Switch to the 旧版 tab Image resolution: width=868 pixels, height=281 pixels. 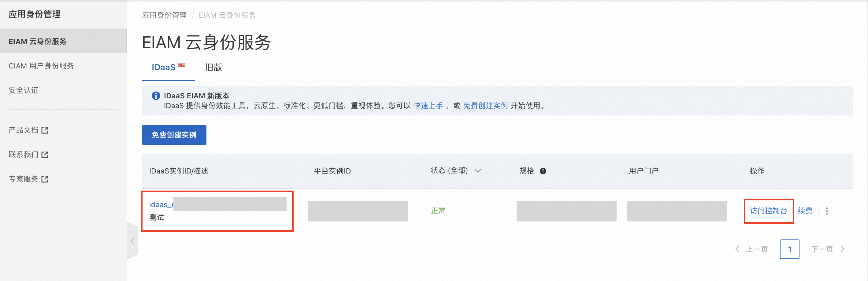213,67
